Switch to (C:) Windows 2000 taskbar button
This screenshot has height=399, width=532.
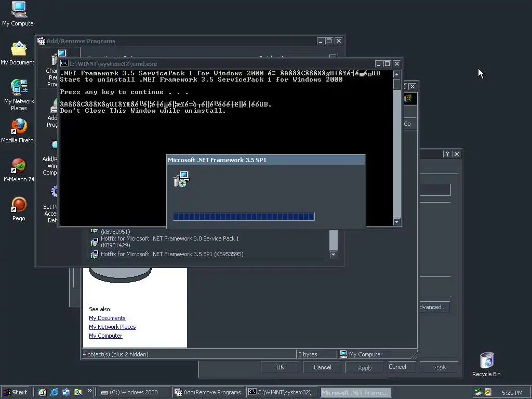135,392
